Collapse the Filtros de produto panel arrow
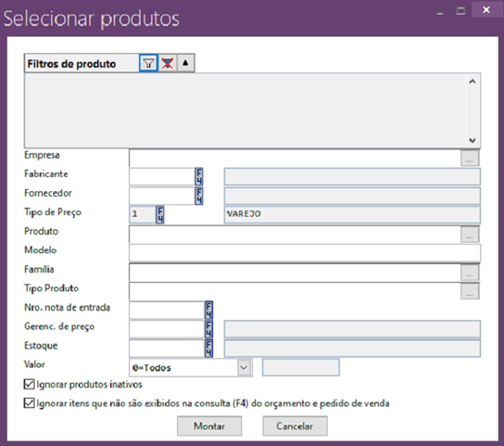The image size is (504, 446). point(185,63)
